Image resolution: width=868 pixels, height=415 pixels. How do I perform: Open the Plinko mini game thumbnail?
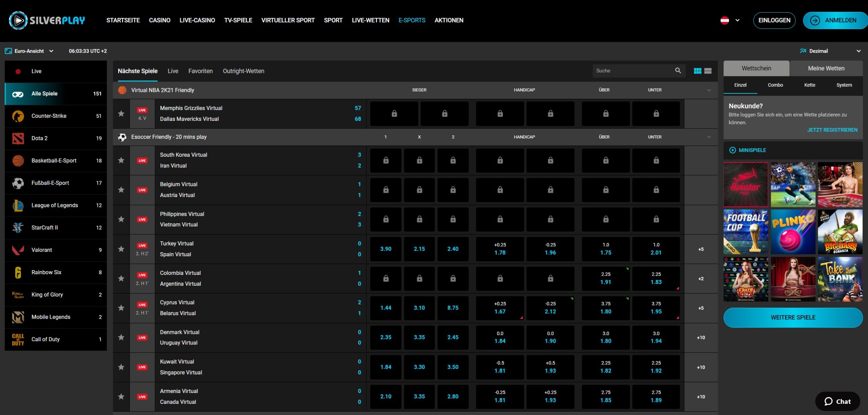[793, 232]
